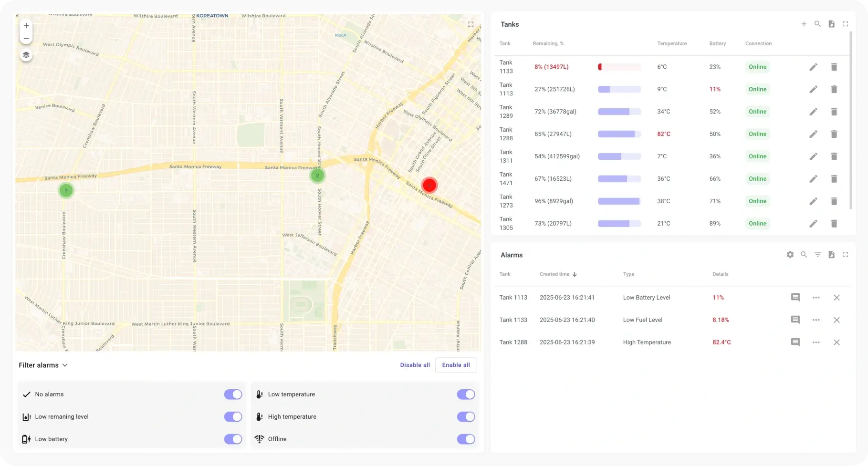Open the comment icon for Tank 1288 alarm
This screenshot has width=868, height=466.
[x=795, y=342]
